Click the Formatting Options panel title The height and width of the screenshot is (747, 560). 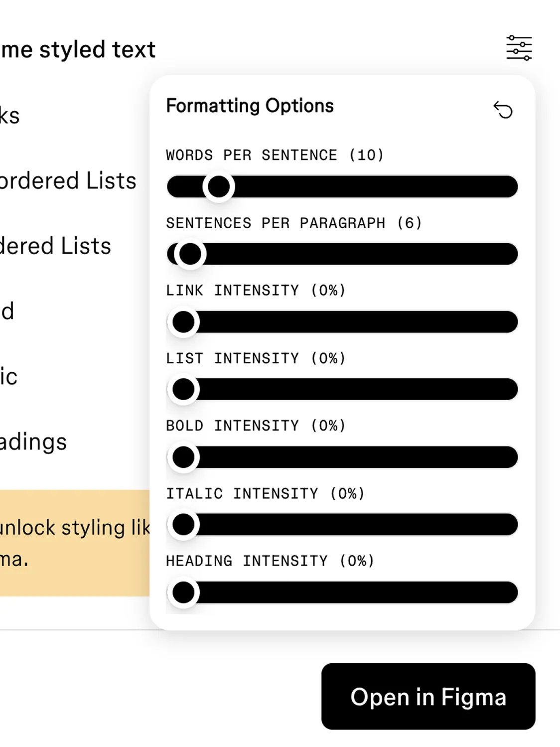click(250, 106)
